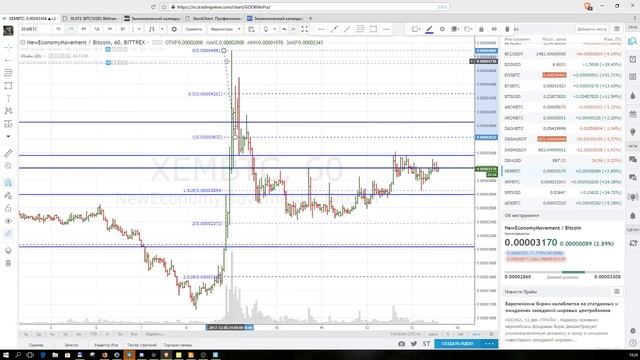Viewport: 640px width, 360px height.
Task: Click the zoom in tool
Action: click(8, 166)
